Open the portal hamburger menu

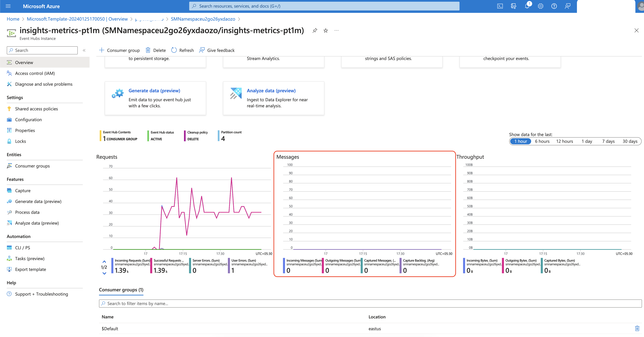point(8,6)
